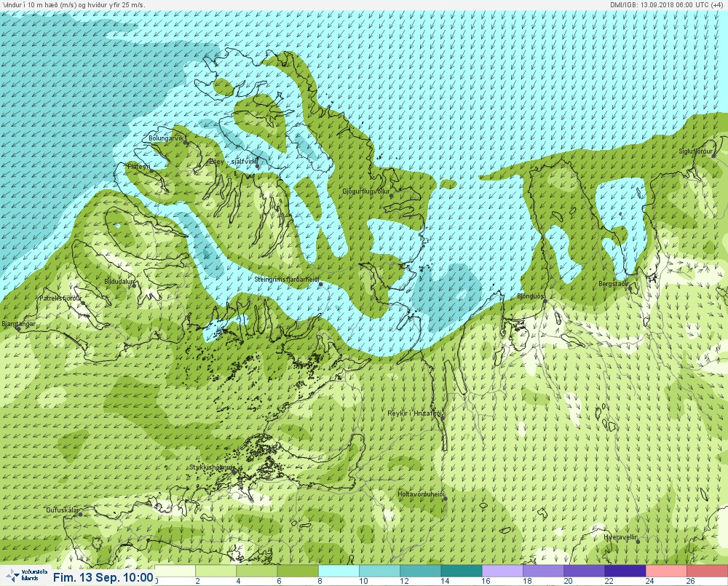Viewport: 728px width, 586px height.
Task: Click the legend value 16
Action: 486,581
